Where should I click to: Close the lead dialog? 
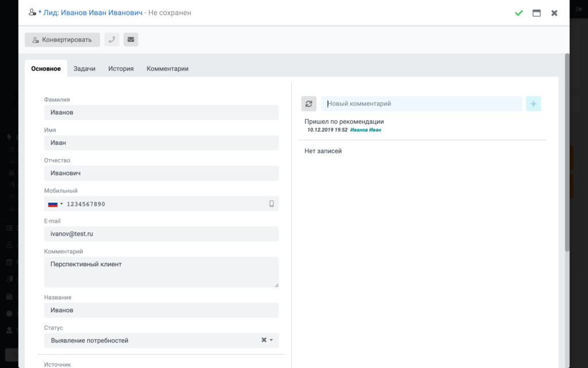[554, 13]
